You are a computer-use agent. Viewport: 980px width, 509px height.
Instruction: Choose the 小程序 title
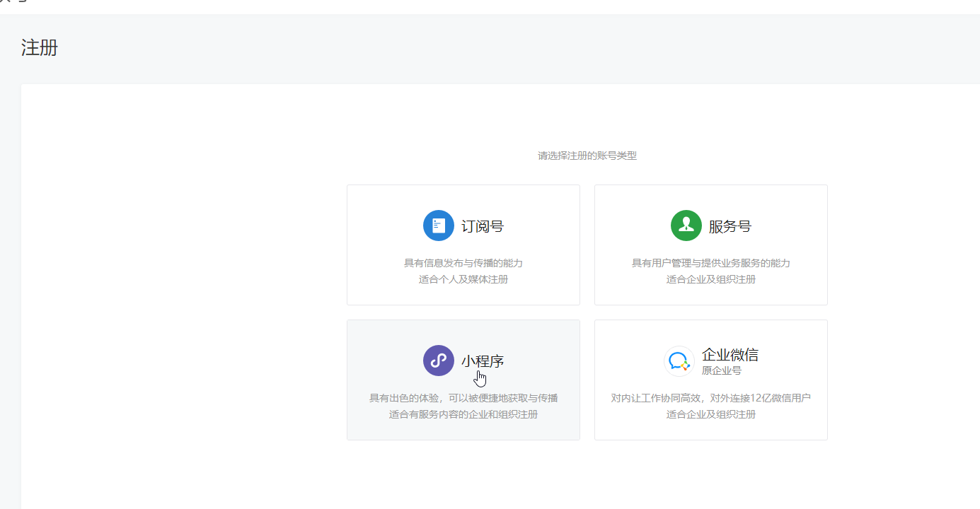(483, 361)
